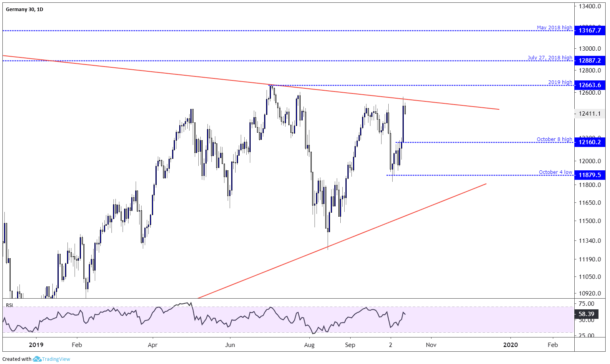Click the RSI value 58.39 tag
The width and height of the screenshot is (610, 364).
pyautogui.click(x=586, y=314)
